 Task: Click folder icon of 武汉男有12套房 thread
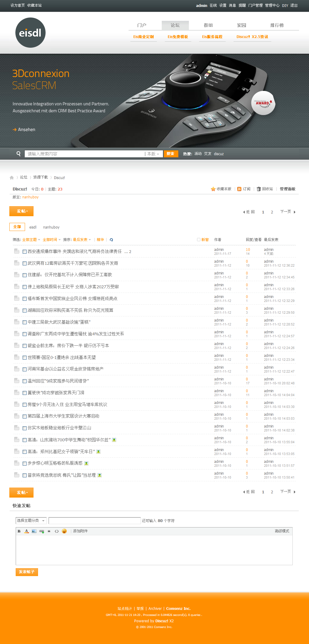coord(17,263)
